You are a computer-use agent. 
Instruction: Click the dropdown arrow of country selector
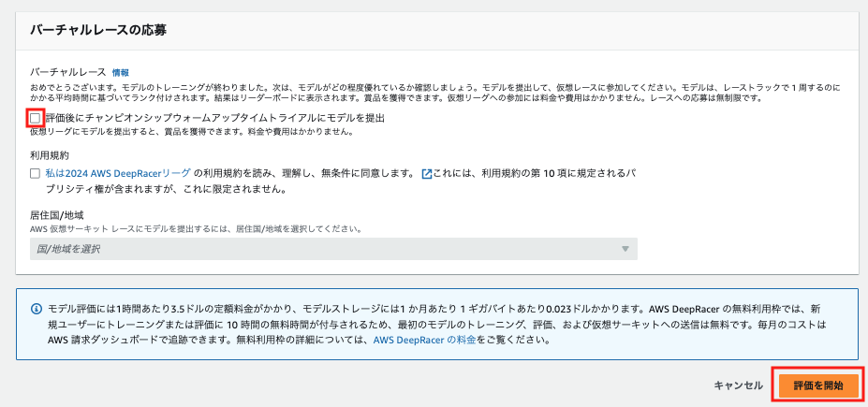[x=625, y=249]
